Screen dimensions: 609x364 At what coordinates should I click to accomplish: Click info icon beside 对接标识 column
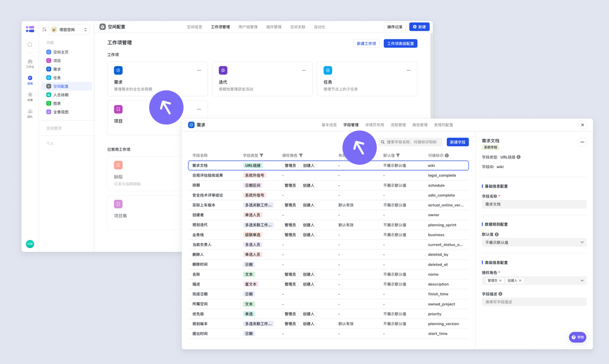click(447, 155)
